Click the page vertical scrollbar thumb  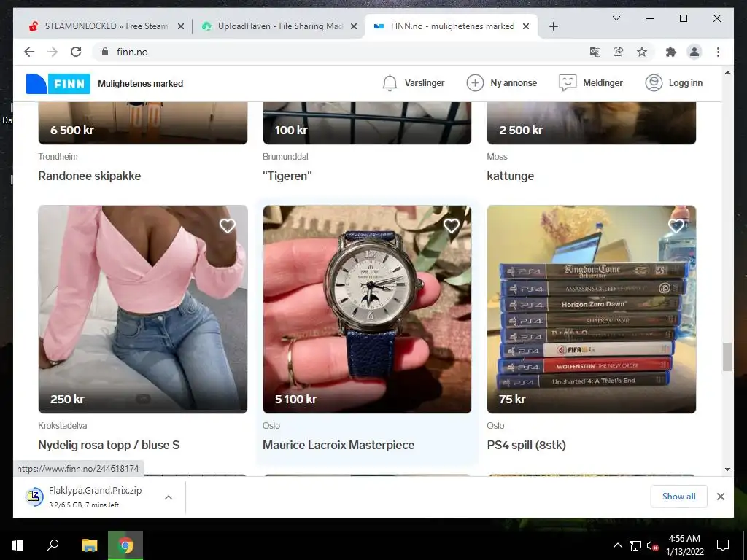point(727,357)
